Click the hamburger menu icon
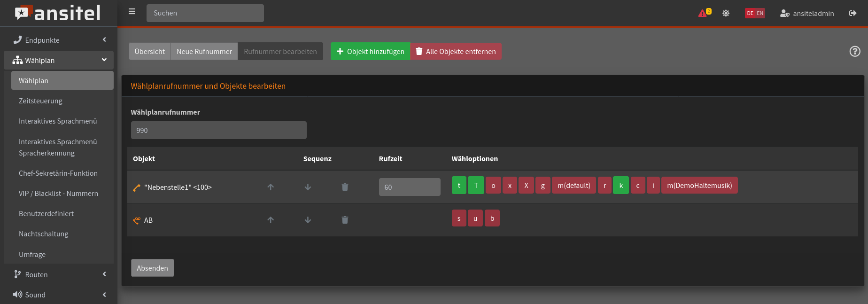This screenshot has width=868, height=304. coord(132,12)
